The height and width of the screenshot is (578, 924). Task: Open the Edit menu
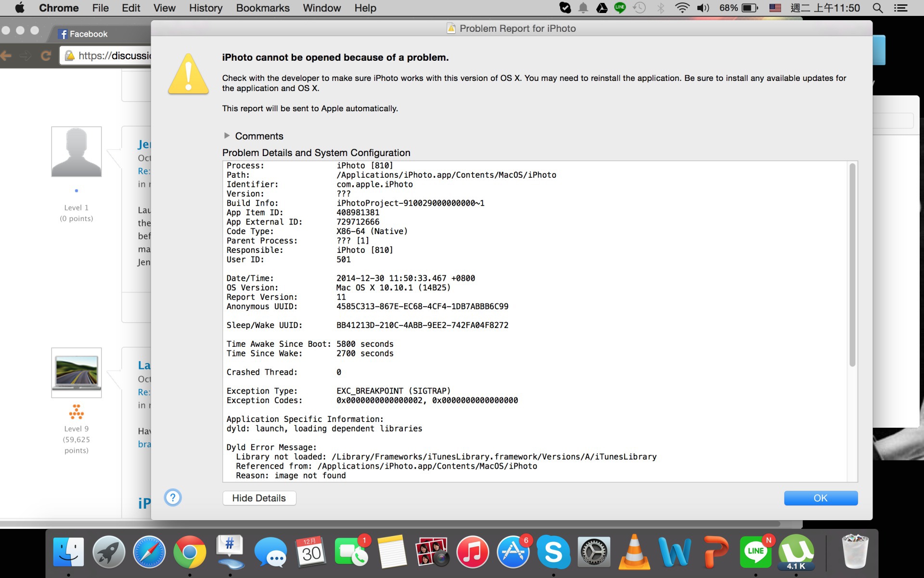(131, 8)
